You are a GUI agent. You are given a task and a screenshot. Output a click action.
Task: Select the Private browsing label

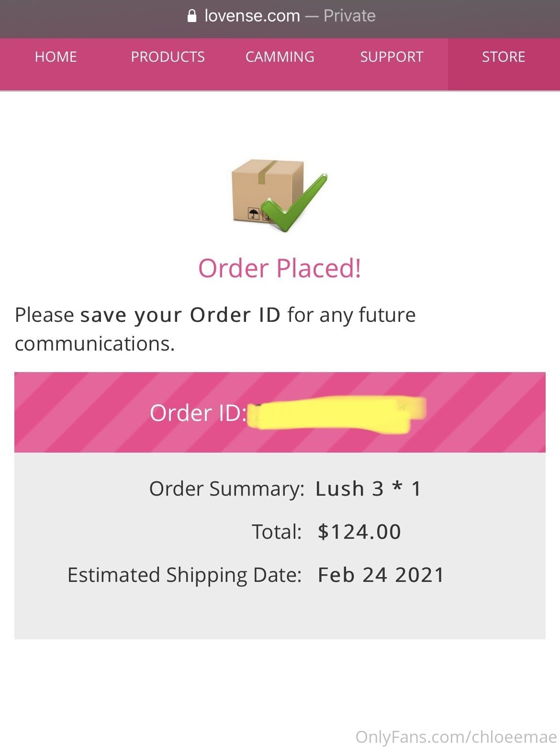(349, 16)
